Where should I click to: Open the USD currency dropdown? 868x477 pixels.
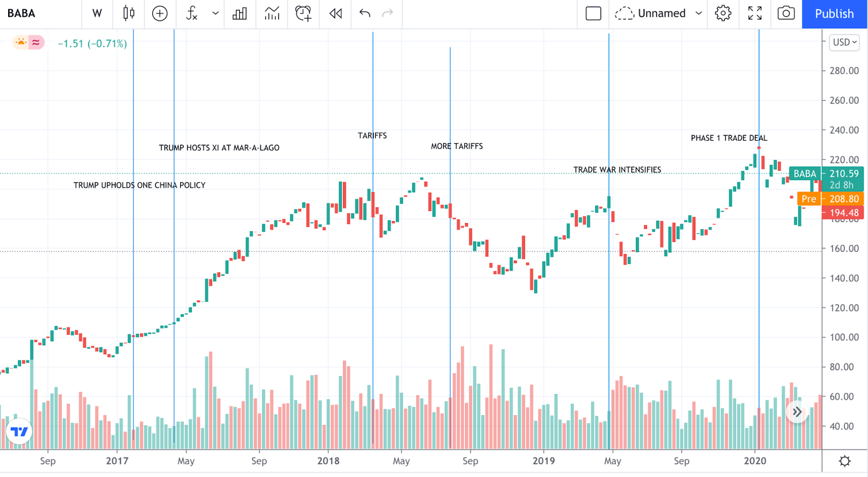(845, 42)
